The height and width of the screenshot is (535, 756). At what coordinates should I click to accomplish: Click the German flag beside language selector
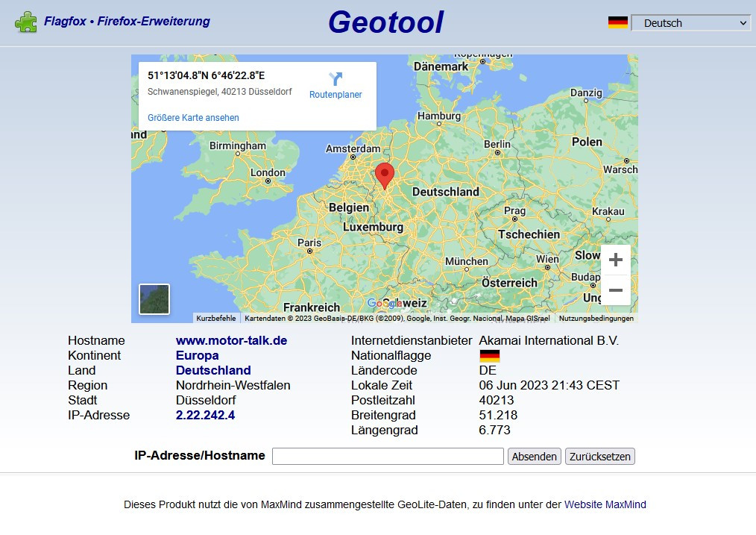[x=617, y=22]
